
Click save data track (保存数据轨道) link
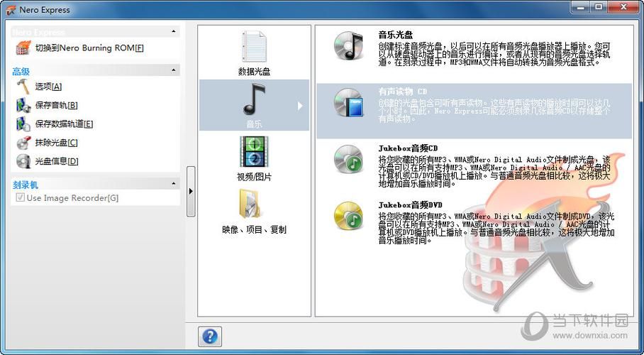coord(64,124)
